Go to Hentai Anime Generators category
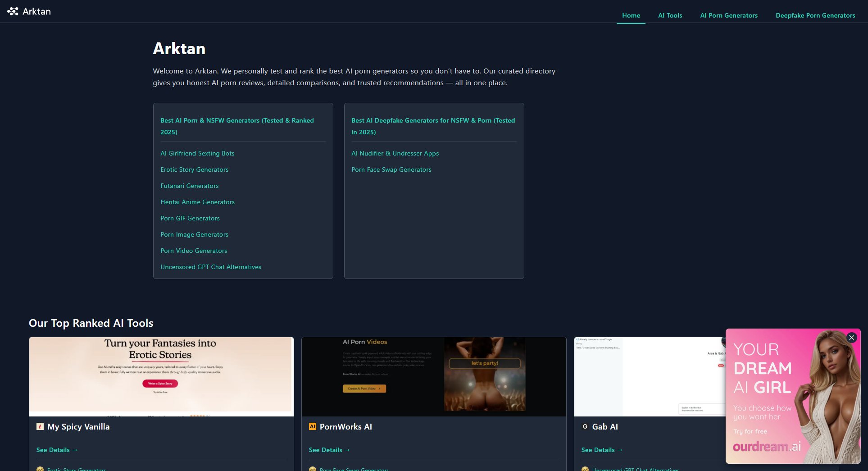Viewport: 868px width, 471px height. tap(197, 202)
